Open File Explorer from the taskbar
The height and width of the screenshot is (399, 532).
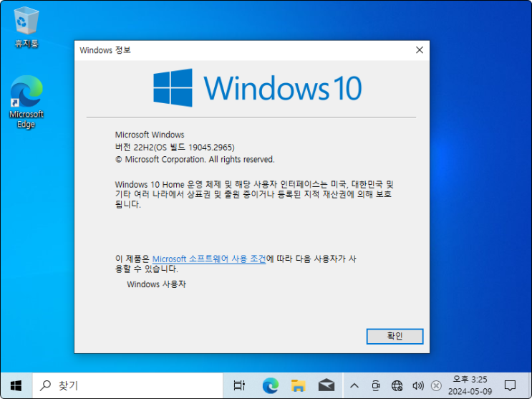point(298,386)
